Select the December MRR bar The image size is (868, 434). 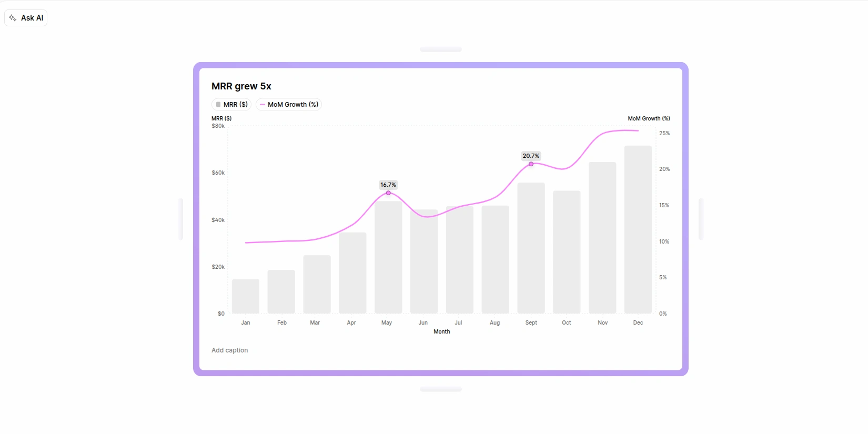tap(638, 230)
